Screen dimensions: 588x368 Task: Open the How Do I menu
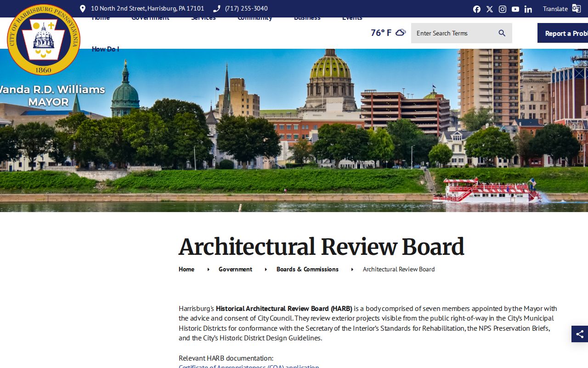[105, 49]
